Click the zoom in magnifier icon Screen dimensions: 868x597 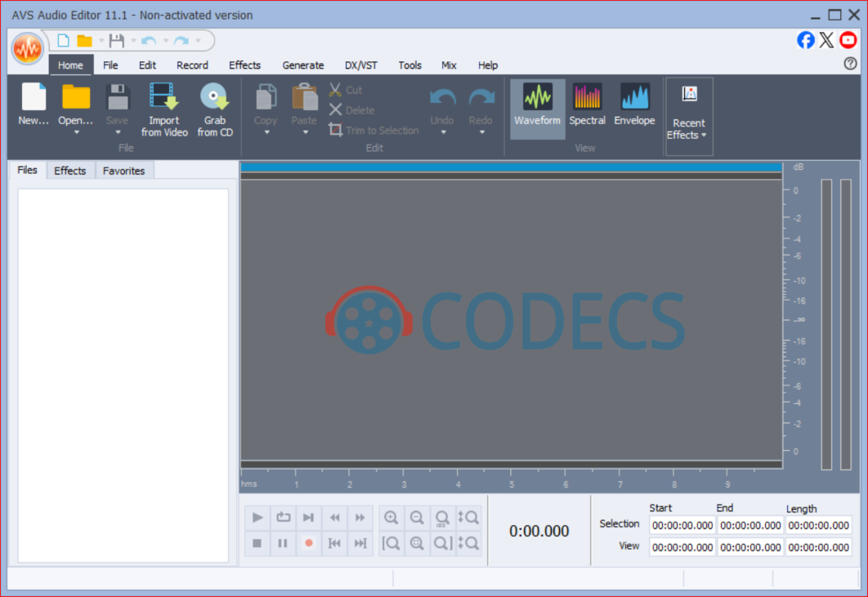tap(391, 517)
